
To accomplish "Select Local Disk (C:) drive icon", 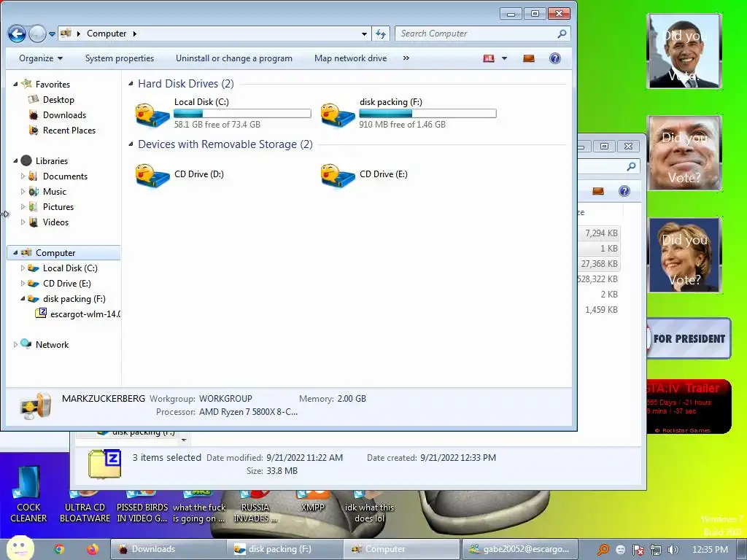I will [x=152, y=114].
